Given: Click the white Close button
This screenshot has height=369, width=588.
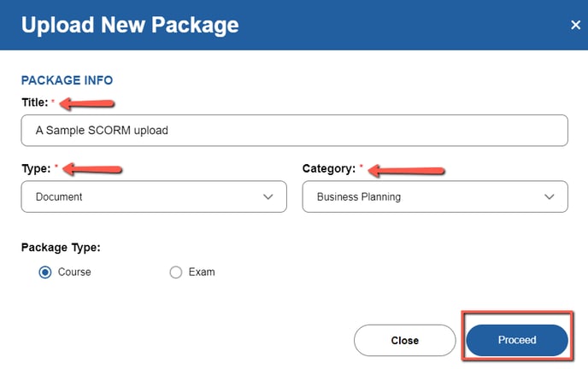Looking at the screenshot, I should tap(404, 340).
